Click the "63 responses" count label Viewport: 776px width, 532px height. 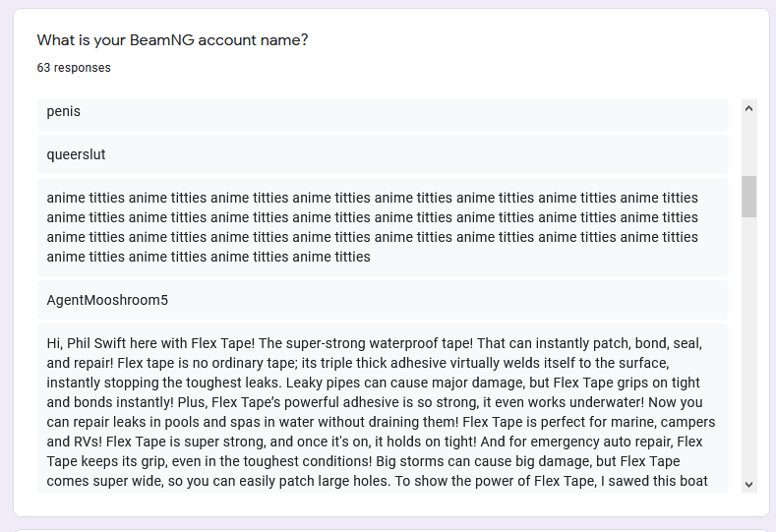pos(74,68)
